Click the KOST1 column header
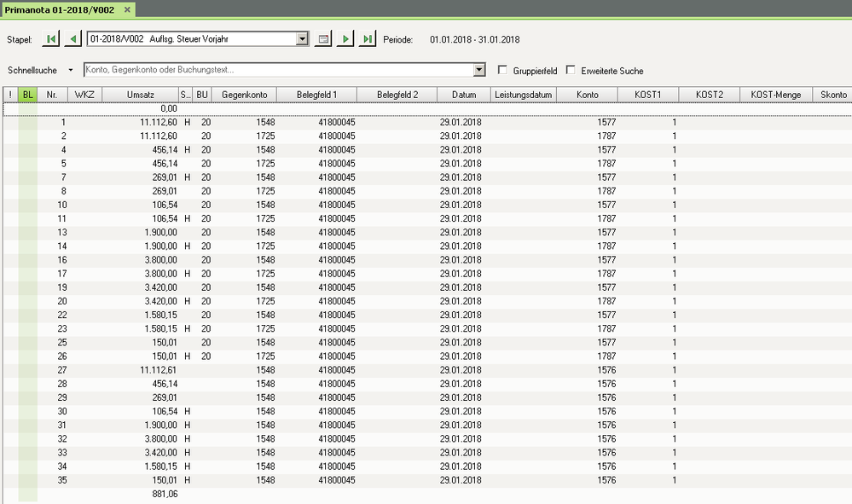Viewport: 852px width, 504px height. coord(648,95)
